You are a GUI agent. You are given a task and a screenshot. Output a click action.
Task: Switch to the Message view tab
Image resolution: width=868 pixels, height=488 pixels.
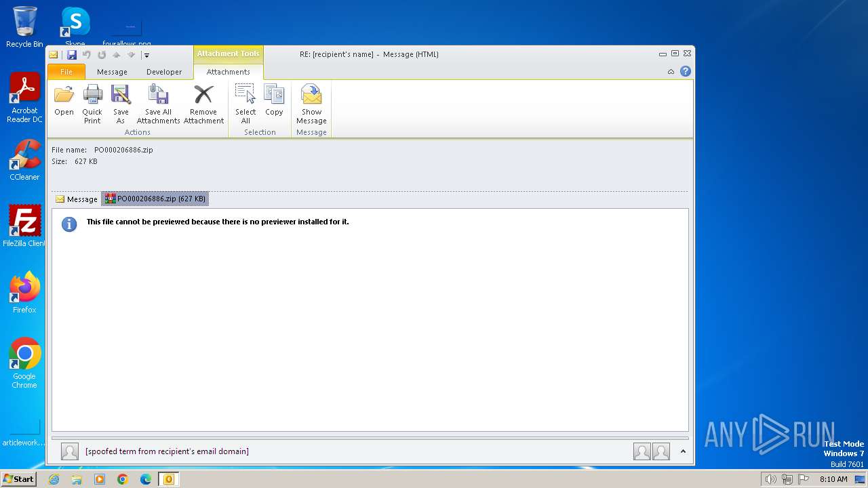point(77,199)
